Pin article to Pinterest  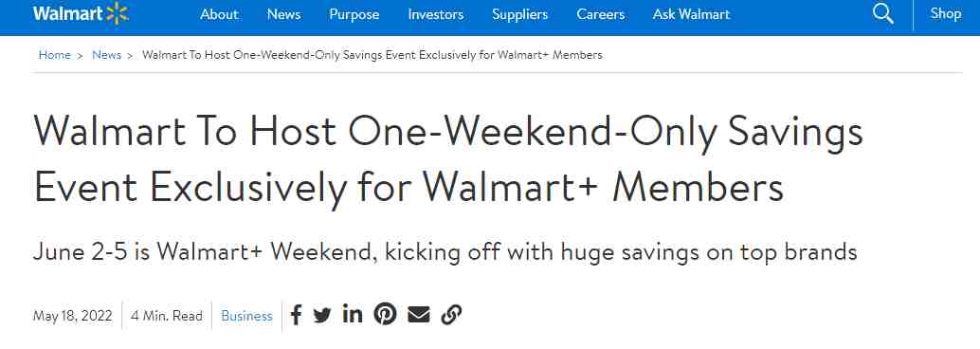[385, 314]
